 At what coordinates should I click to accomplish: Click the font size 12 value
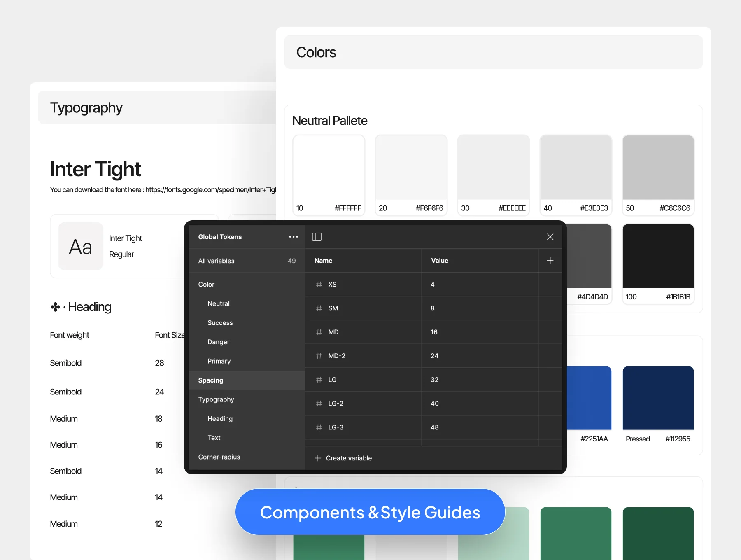click(x=158, y=524)
